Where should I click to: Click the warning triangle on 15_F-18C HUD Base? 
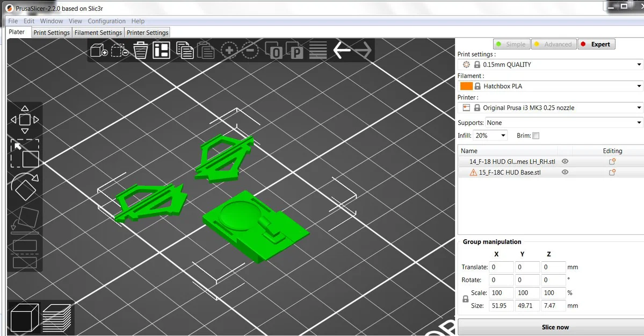point(473,173)
